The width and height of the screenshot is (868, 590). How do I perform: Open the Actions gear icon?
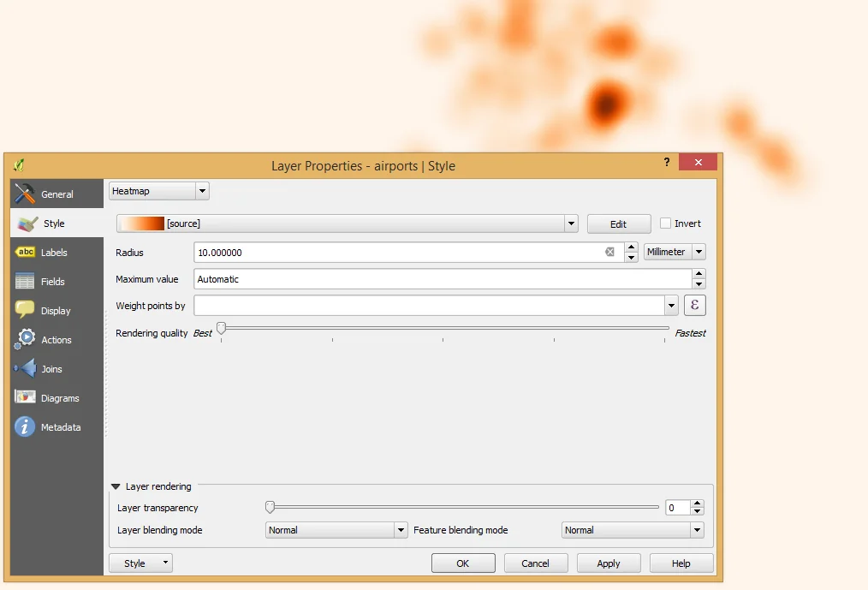click(x=26, y=340)
